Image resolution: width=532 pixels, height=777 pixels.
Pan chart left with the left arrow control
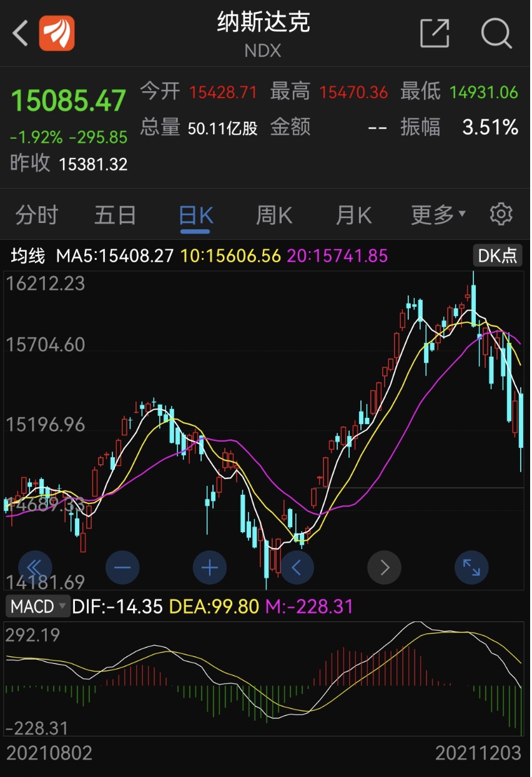(297, 567)
